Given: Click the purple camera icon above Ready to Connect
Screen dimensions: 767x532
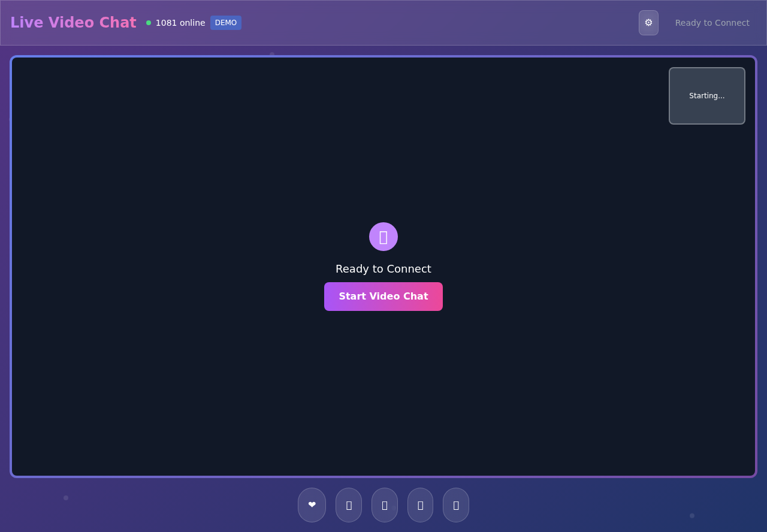Looking at the screenshot, I should (383, 237).
